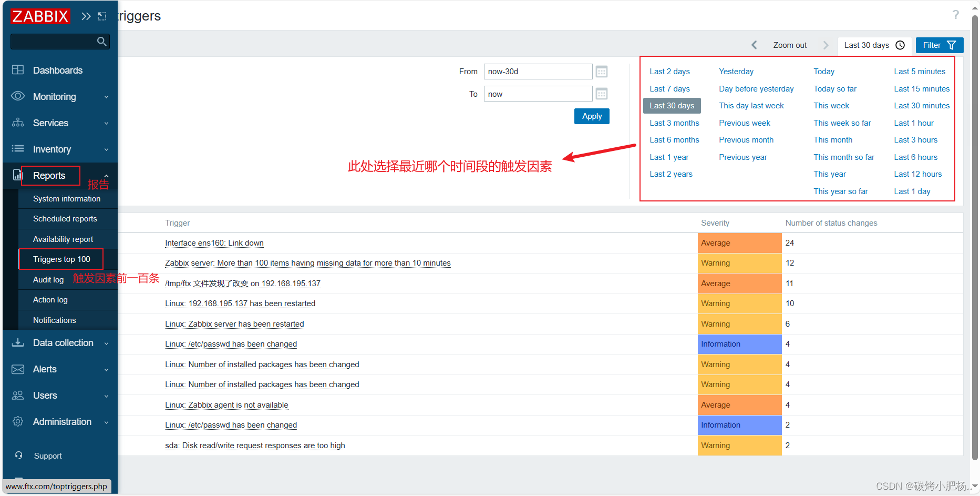Choose This year so far range
The width and height of the screenshot is (980, 496).
tap(841, 191)
